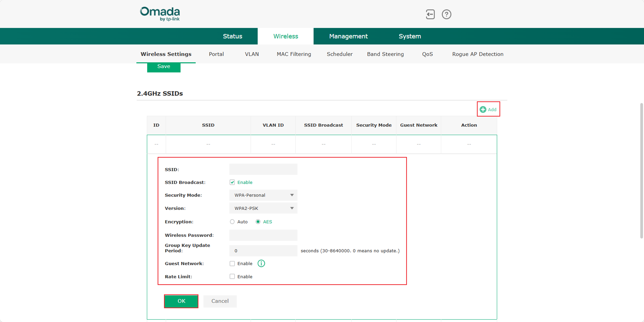Click the SSID Broadcast column header
Viewport: 644px width, 322px height.
pyautogui.click(x=323, y=125)
